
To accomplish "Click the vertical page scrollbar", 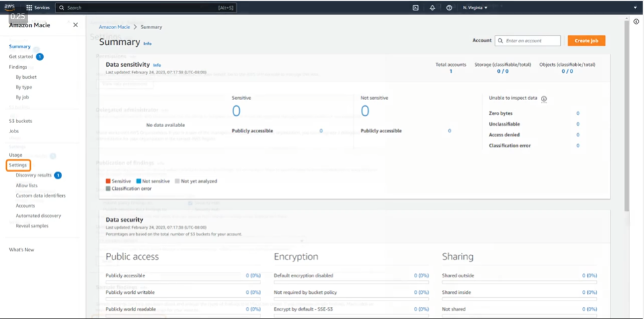I will tap(626, 115).
